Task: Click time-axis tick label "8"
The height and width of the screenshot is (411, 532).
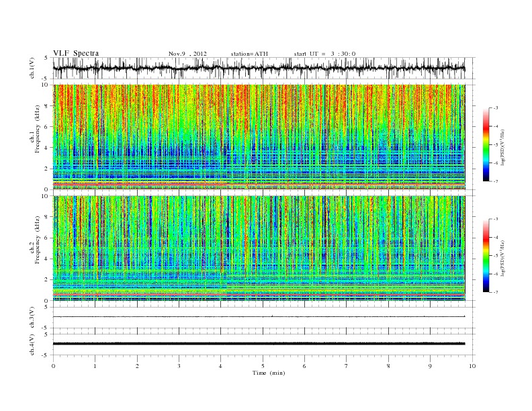Action: point(388,366)
